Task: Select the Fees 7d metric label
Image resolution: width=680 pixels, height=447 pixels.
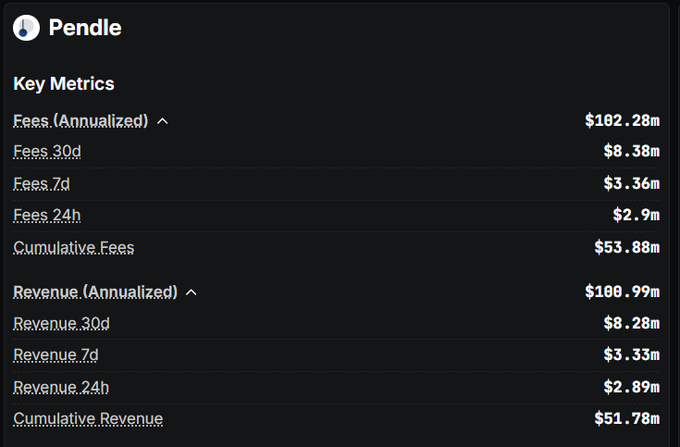Action: pos(41,184)
